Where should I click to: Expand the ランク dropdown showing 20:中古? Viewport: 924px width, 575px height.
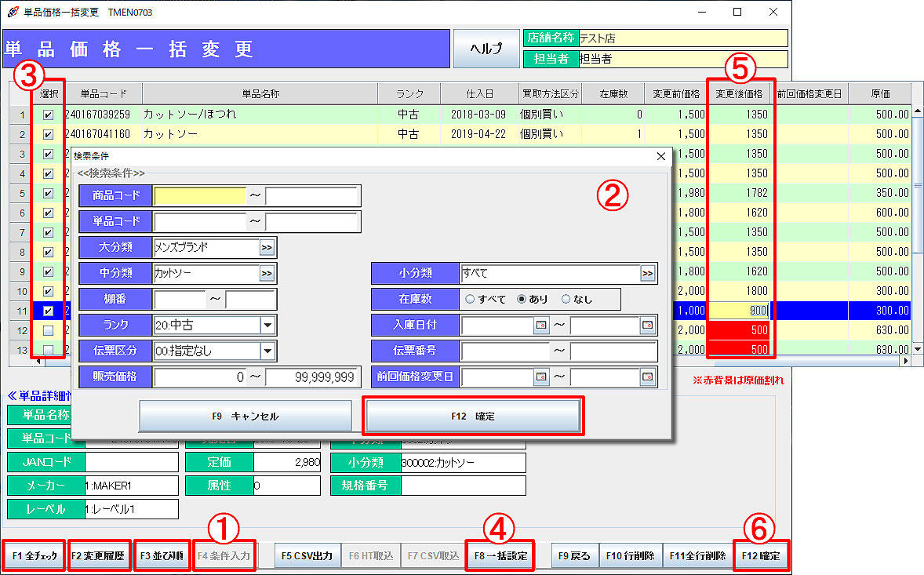coord(268,325)
